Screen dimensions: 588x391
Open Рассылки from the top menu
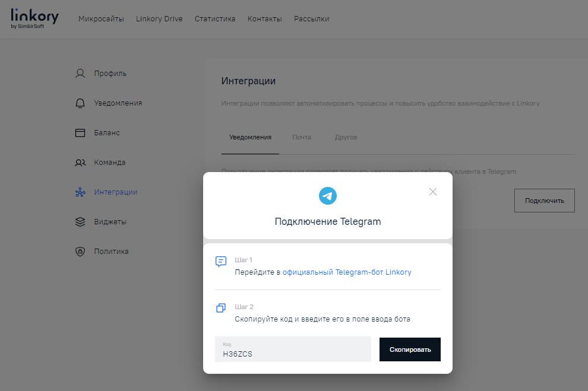coord(311,18)
